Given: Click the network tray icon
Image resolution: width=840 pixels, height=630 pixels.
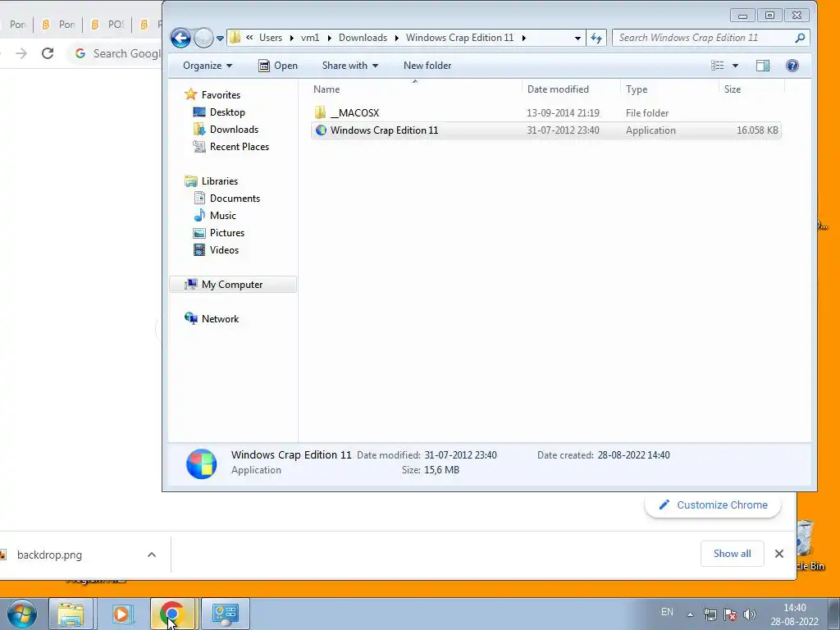Looking at the screenshot, I should click(x=710, y=614).
